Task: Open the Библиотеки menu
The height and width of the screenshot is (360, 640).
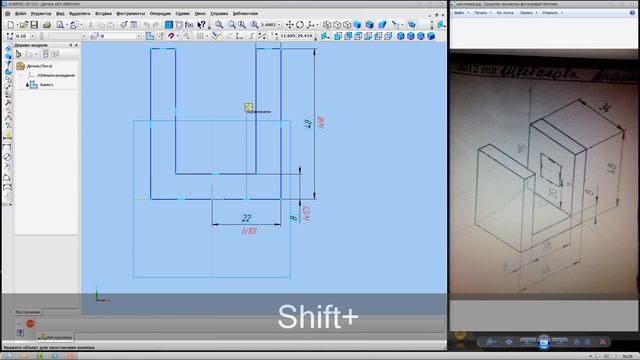Action: point(245,13)
